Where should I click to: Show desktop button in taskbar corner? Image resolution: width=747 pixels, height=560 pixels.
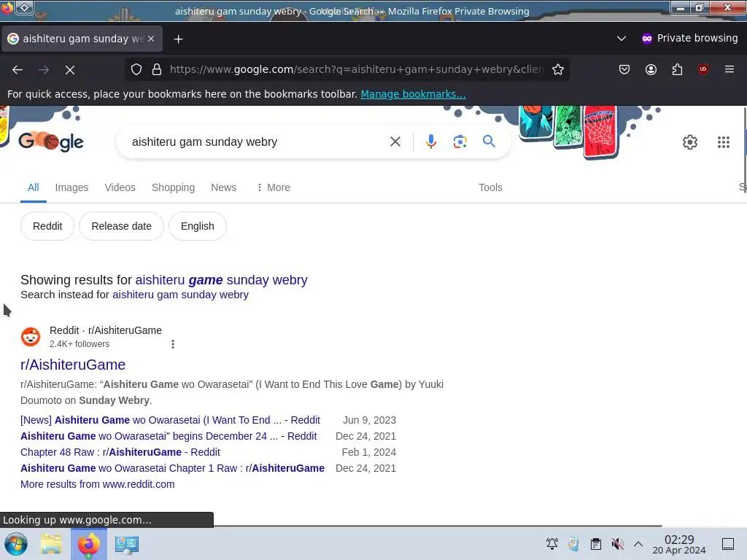point(728,544)
